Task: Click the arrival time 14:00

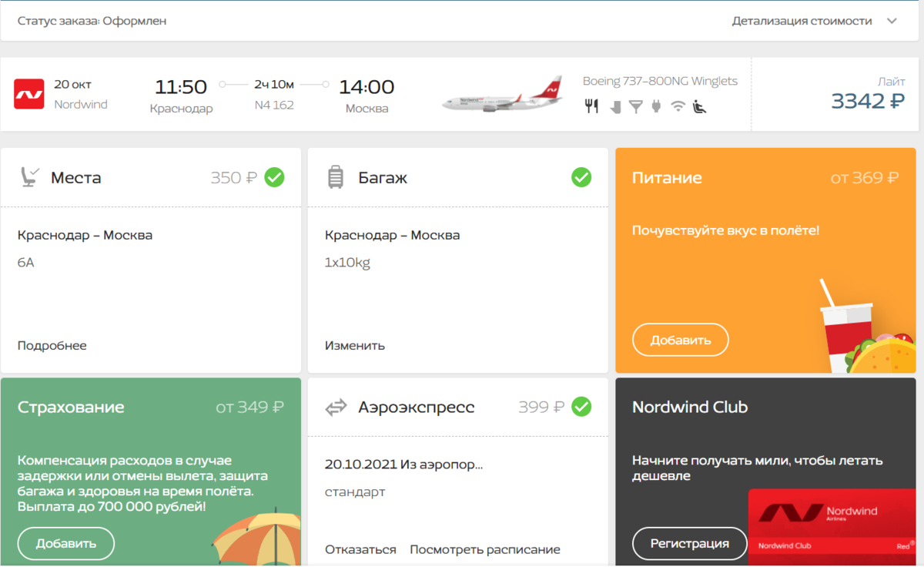Action: pyautogui.click(x=367, y=87)
